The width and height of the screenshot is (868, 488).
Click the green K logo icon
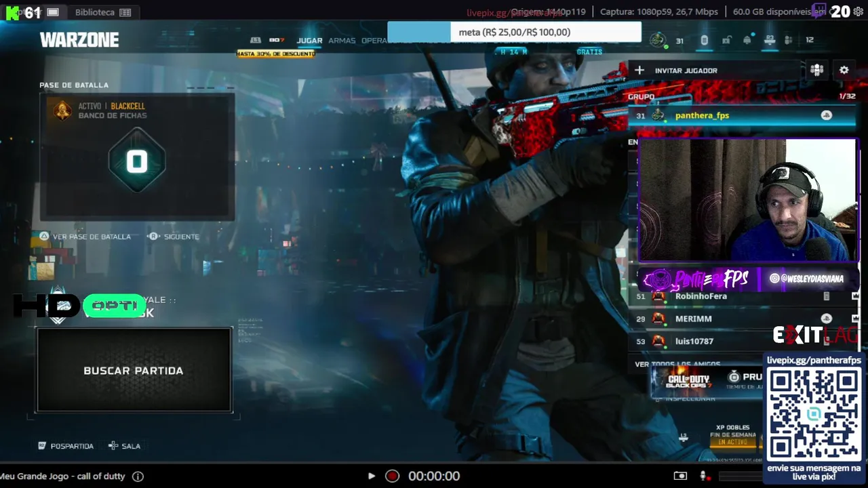12,12
